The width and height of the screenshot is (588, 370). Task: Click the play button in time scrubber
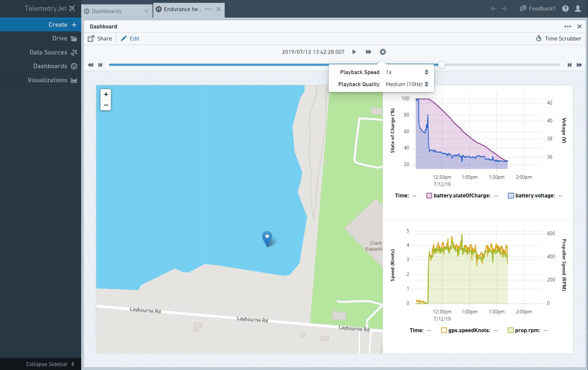click(354, 52)
